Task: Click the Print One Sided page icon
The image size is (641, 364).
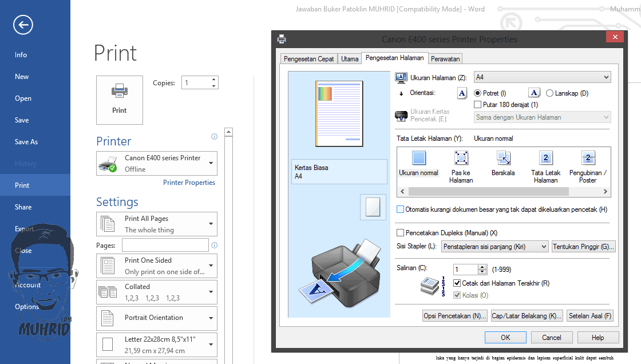Action: point(108,266)
